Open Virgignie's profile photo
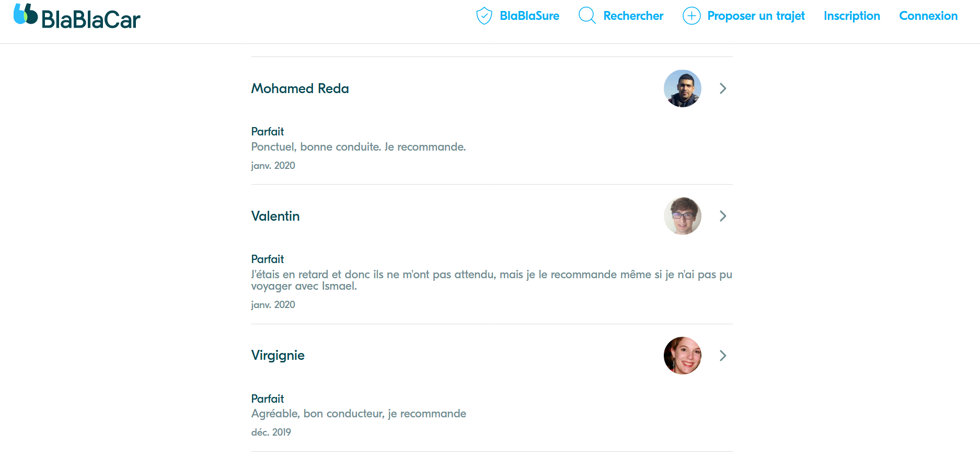Viewport: 980px width, 455px height. coord(682,356)
